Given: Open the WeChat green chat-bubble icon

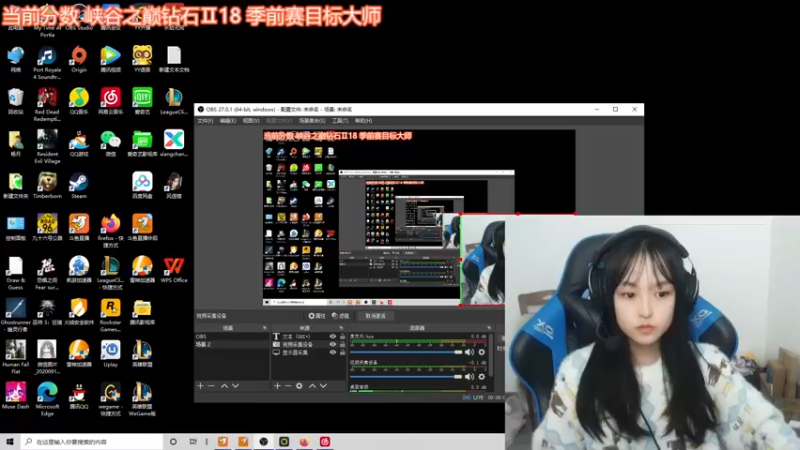Looking at the screenshot, I should pyautogui.click(x=110, y=143).
